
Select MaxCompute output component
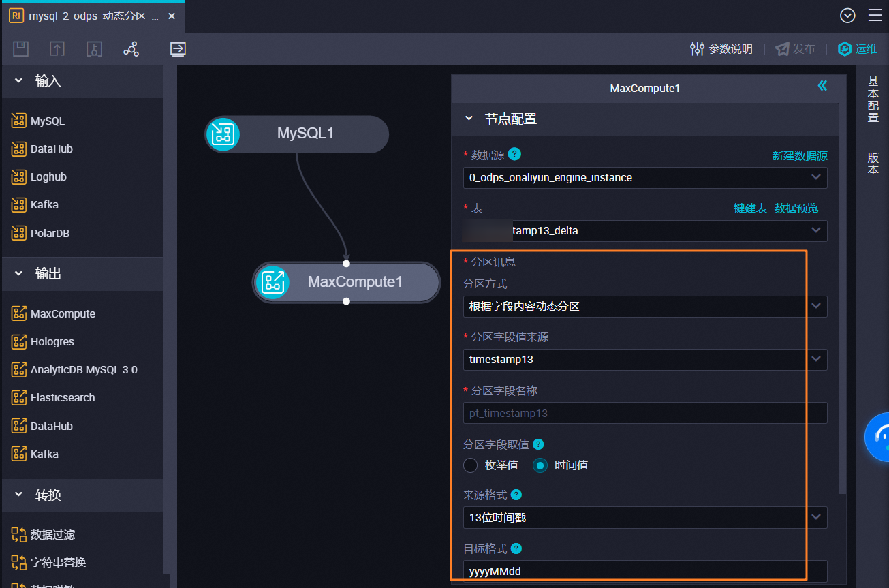pyautogui.click(x=53, y=313)
